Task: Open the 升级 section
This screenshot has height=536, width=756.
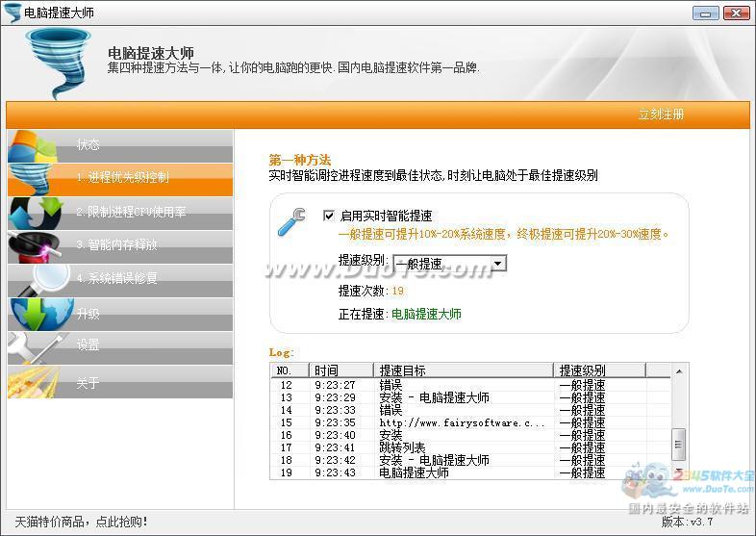Action: coord(120,314)
